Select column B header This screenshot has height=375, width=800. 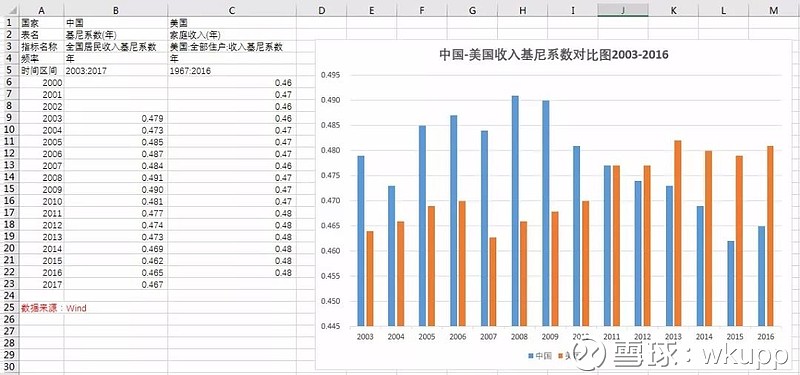pyautogui.click(x=116, y=10)
